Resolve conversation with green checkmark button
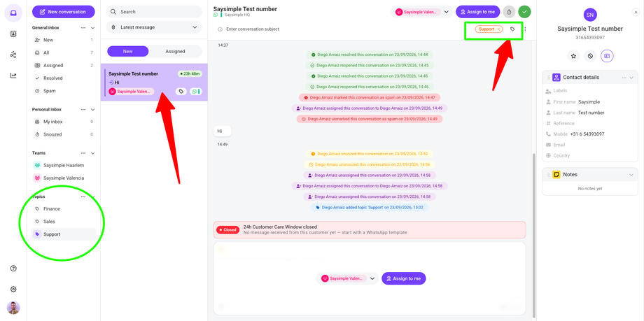The image size is (644, 321). (x=524, y=12)
